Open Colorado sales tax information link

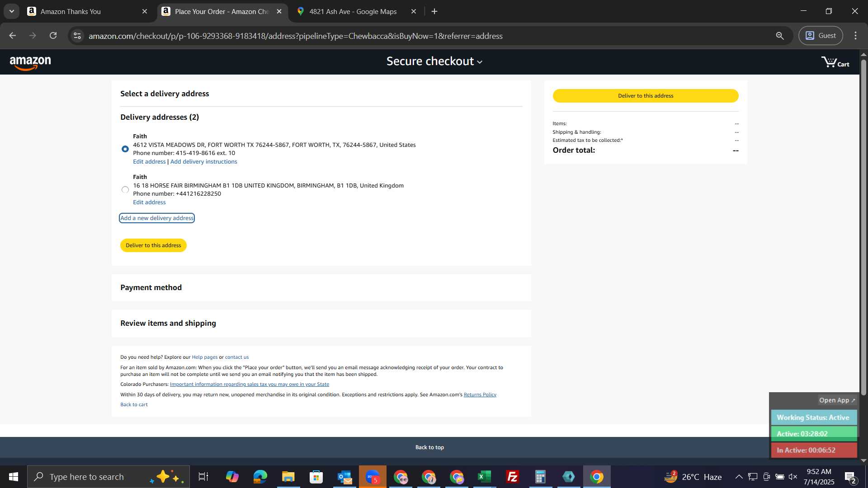tap(250, 384)
